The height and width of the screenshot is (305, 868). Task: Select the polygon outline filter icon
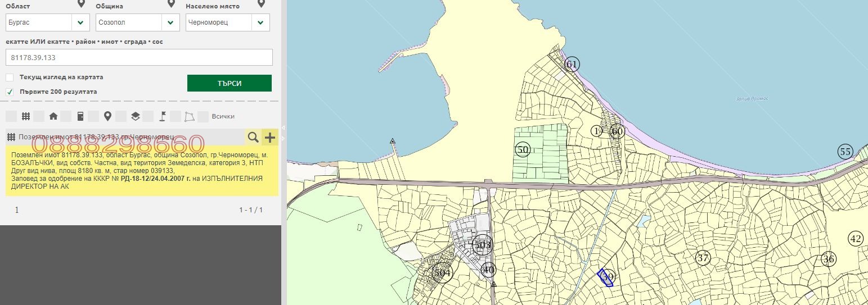(190, 116)
